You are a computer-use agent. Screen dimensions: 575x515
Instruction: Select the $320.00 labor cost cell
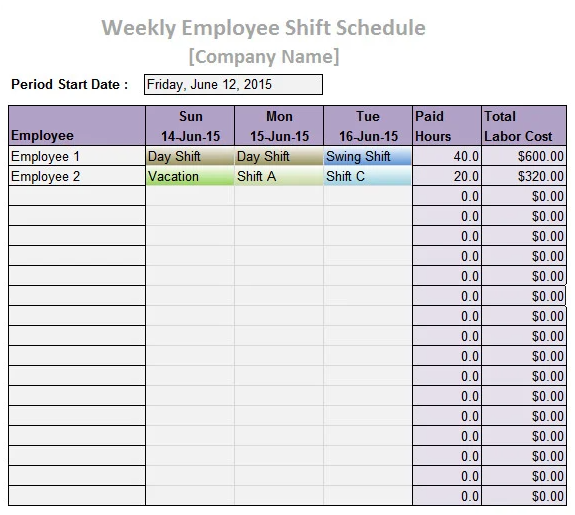pos(524,176)
